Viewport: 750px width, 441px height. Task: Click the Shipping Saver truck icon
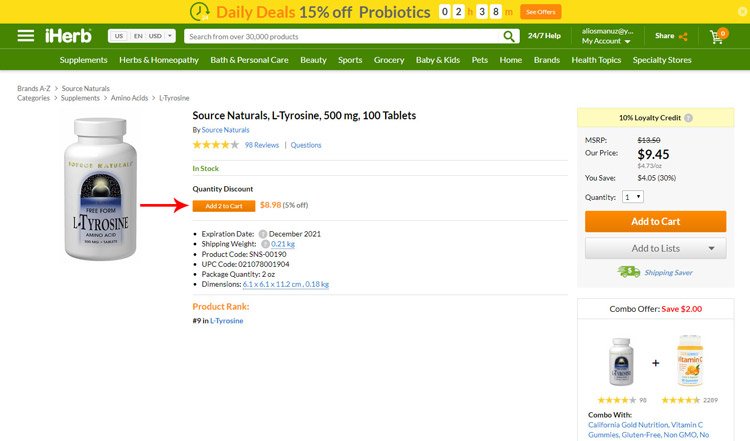pos(629,272)
